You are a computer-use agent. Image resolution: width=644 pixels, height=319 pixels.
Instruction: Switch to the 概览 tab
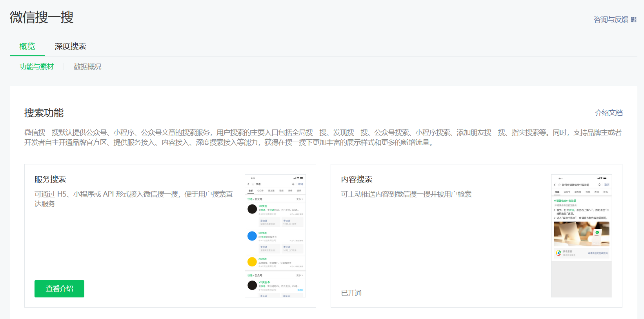27,46
